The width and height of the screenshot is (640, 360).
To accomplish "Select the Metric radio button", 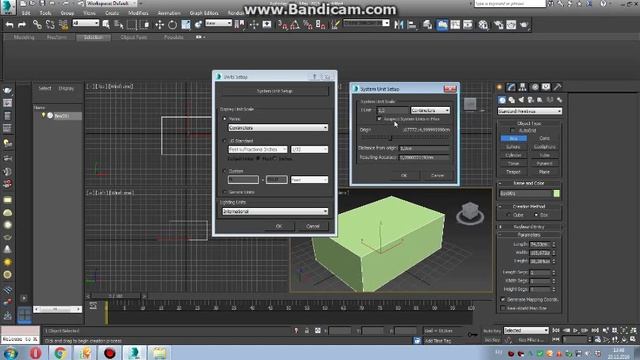I will [x=224, y=119].
